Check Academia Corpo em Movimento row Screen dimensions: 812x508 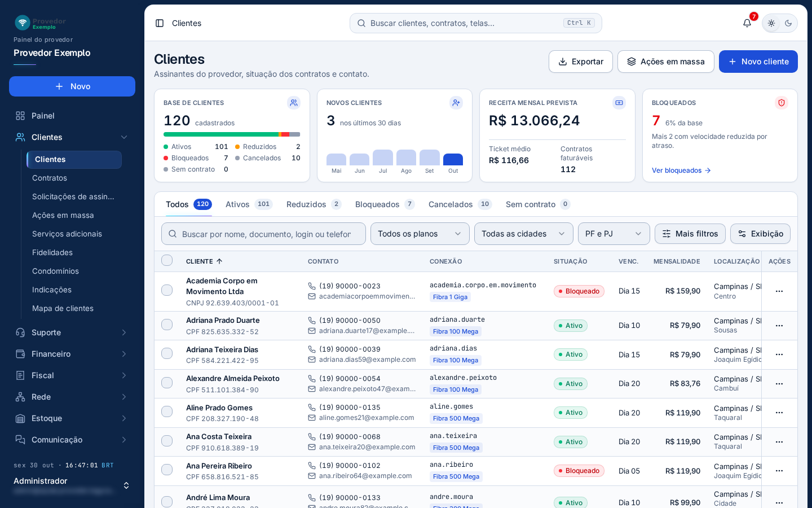pos(167,290)
